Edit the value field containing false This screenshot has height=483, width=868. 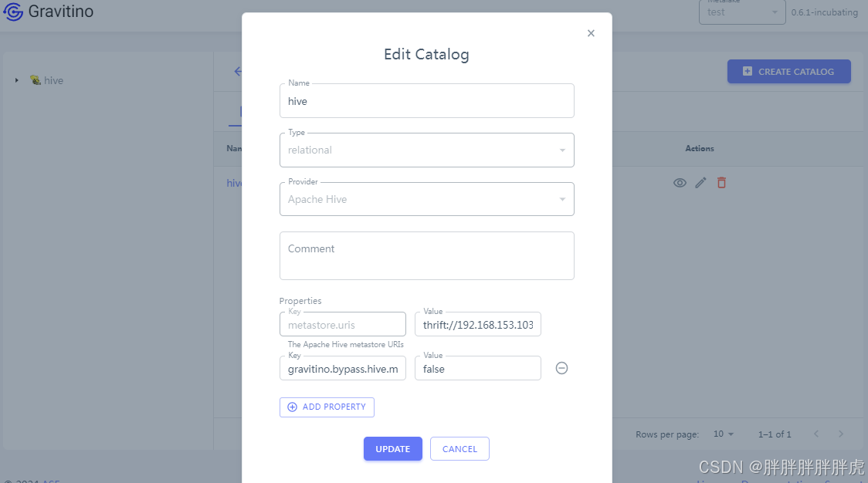coord(478,369)
